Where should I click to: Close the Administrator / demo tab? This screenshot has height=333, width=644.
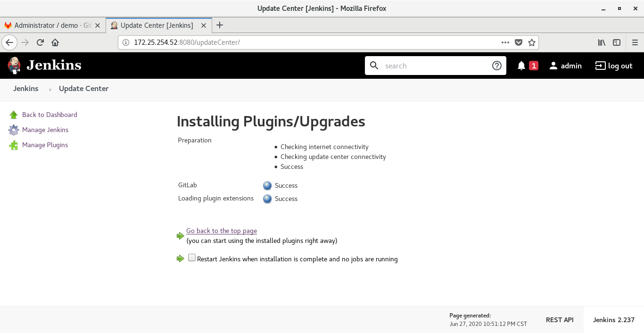point(98,25)
